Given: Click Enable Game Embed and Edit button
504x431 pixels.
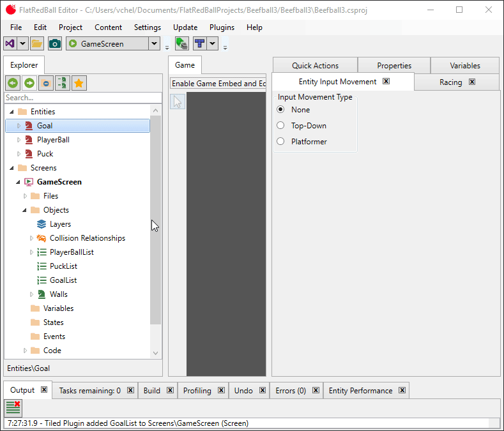Looking at the screenshot, I should [x=218, y=84].
